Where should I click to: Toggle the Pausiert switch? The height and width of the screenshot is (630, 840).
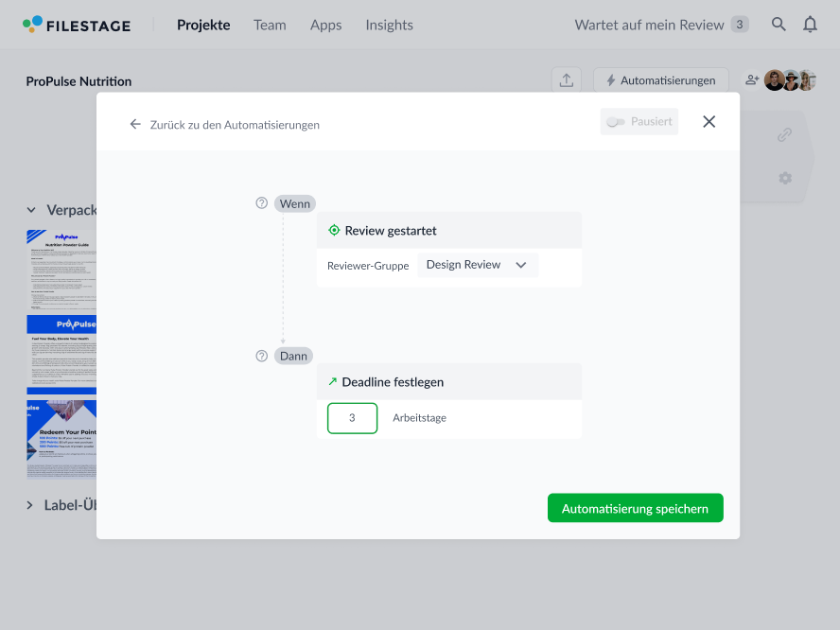coord(617,122)
